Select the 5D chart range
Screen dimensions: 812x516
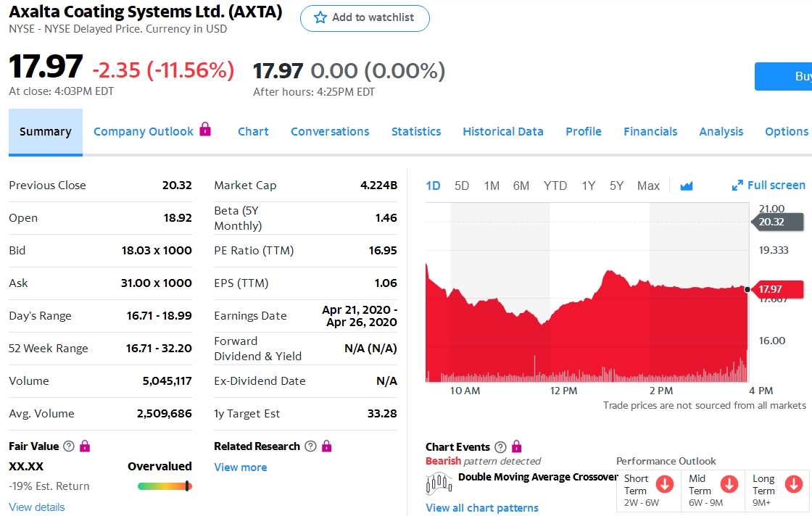462,186
